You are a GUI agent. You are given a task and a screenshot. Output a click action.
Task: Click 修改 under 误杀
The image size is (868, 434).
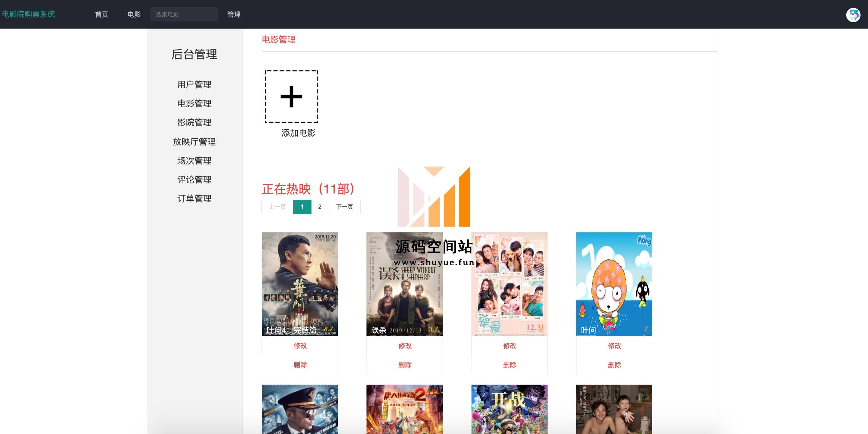click(404, 345)
